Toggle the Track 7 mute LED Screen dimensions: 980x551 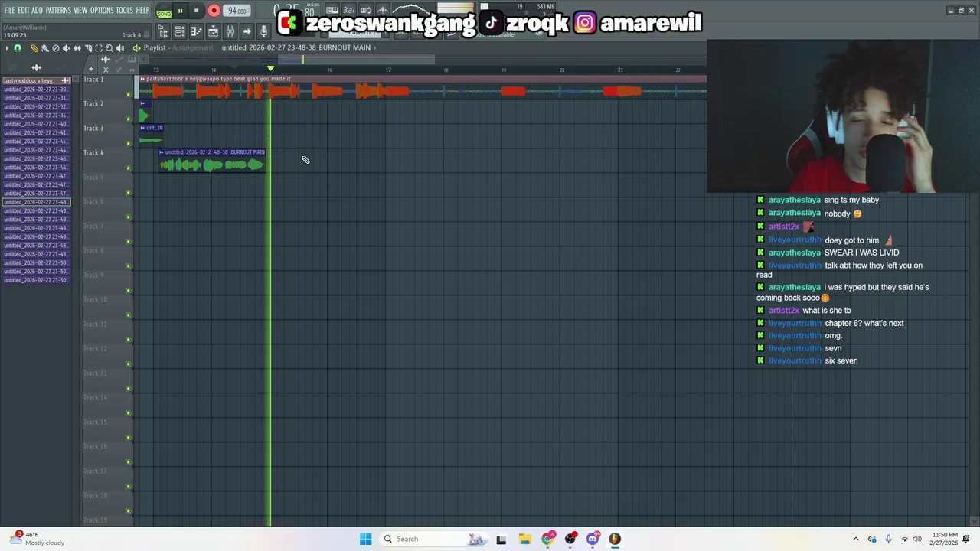click(129, 242)
